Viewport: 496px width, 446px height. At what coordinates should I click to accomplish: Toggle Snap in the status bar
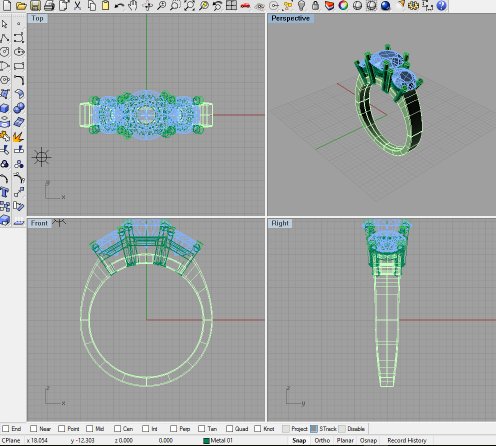click(x=299, y=440)
